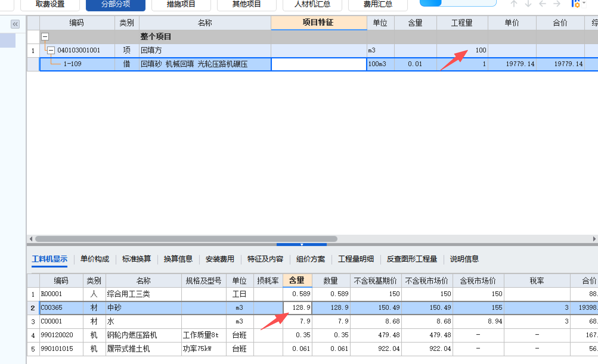
Task: Collapse the 整个项目 tree node
Action: click(45, 37)
